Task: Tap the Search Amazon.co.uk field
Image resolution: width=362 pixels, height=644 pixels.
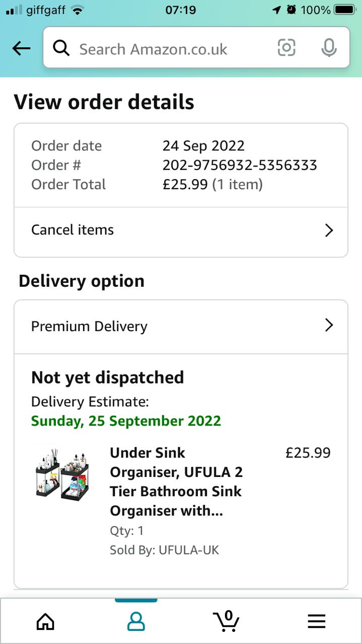Action: tap(171, 49)
